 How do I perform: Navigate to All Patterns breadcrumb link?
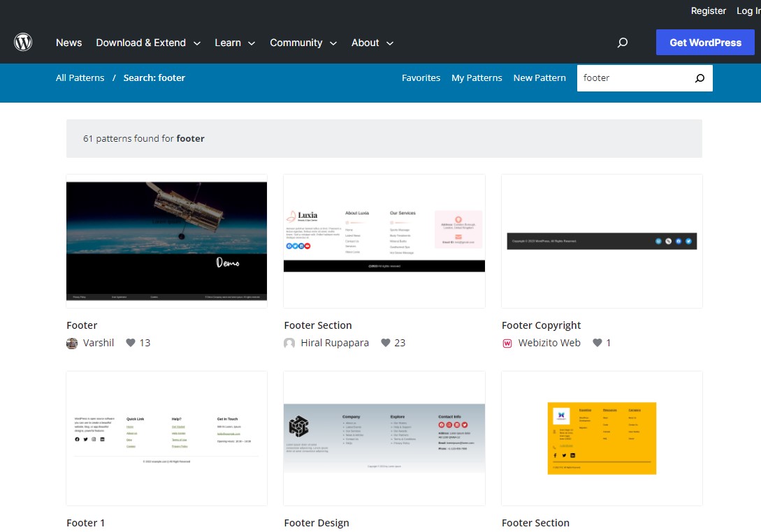pos(80,78)
